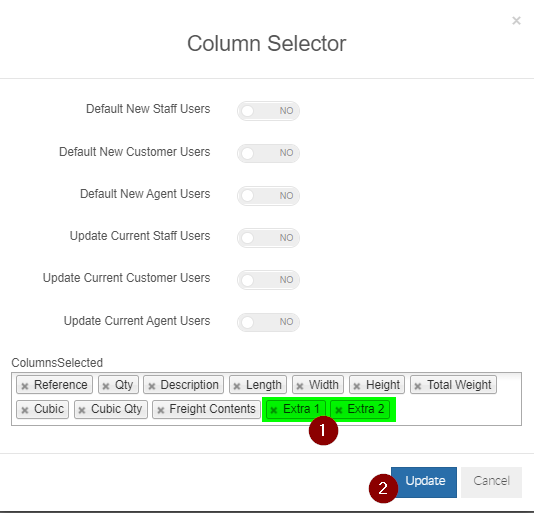Turn on Default New Agent Users
The image size is (534, 513).
tap(268, 196)
